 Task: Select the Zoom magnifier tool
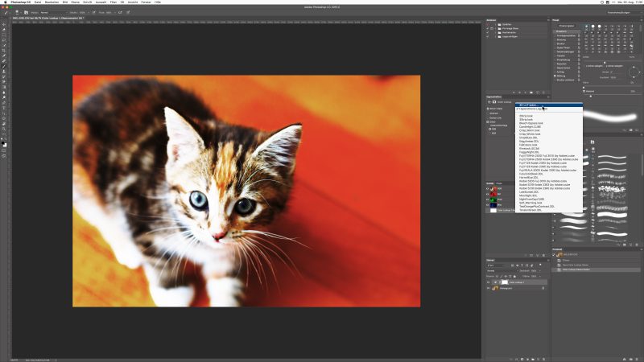click(x=4, y=129)
